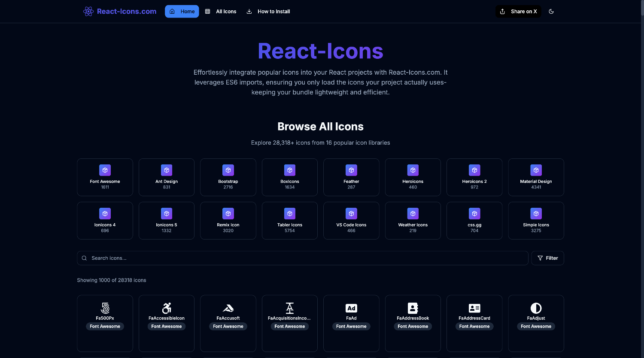Image resolution: width=644 pixels, height=358 pixels.
Task: Open the VS Code Icons library card
Action: 351,221
